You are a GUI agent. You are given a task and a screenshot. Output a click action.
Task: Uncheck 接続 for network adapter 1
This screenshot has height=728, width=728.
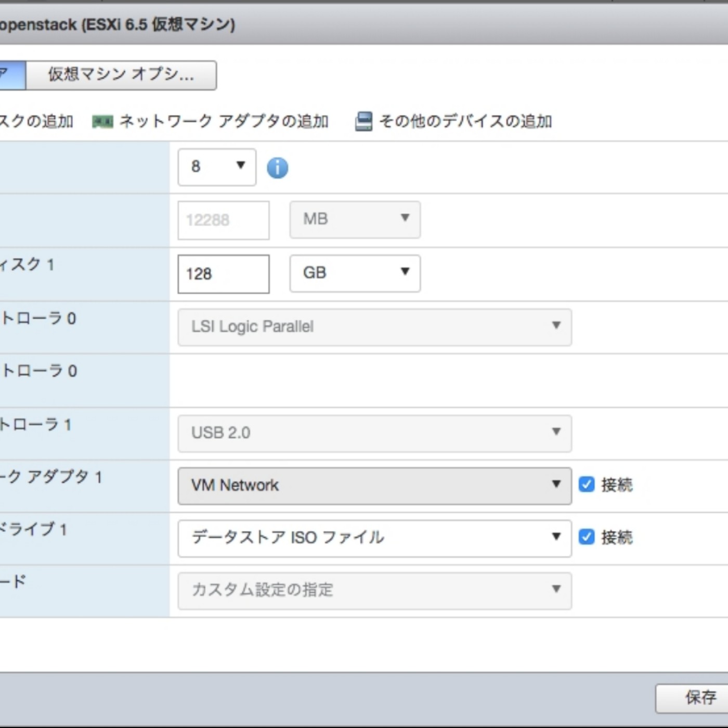(587, 485)
